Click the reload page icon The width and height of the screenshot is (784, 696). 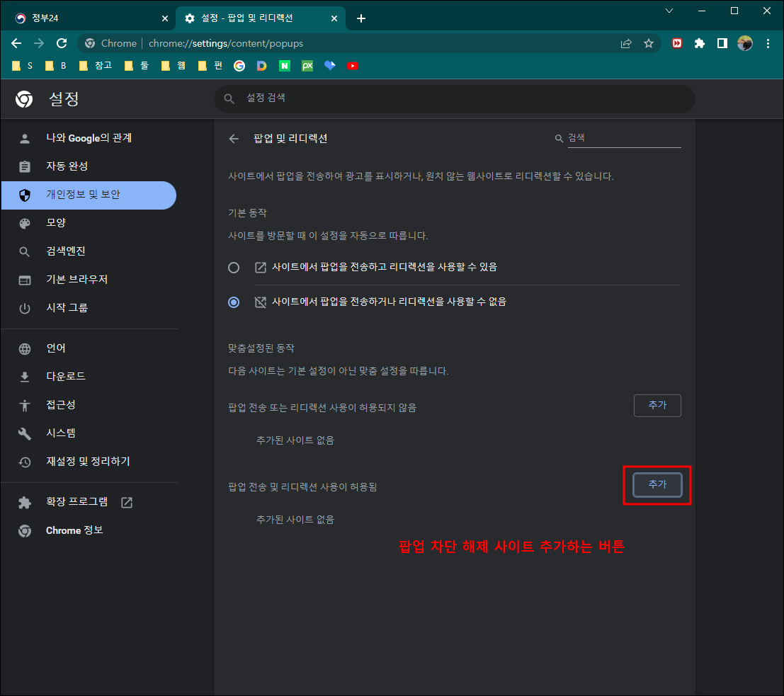pyautogui.click(x=61, y=43)
